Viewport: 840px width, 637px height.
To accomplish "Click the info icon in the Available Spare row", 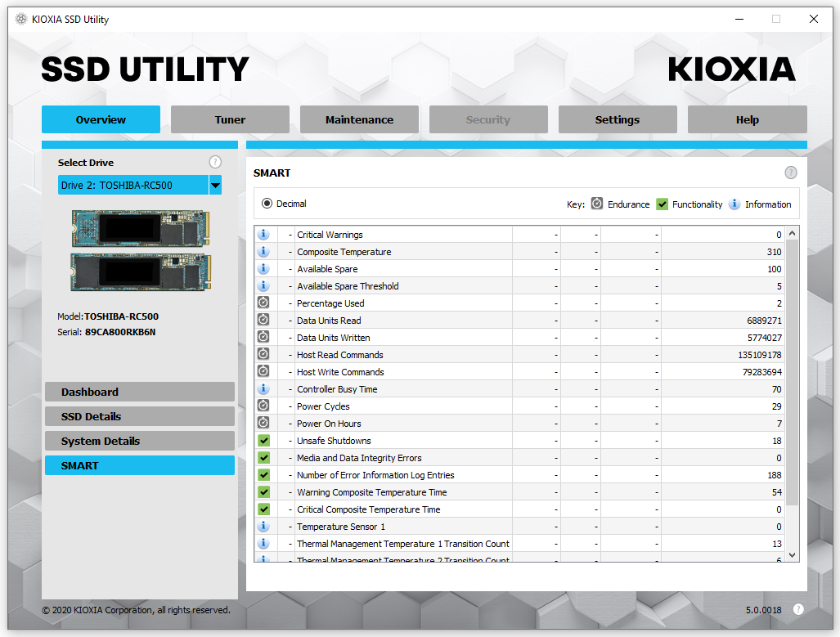I will click(x=263, y=268).
